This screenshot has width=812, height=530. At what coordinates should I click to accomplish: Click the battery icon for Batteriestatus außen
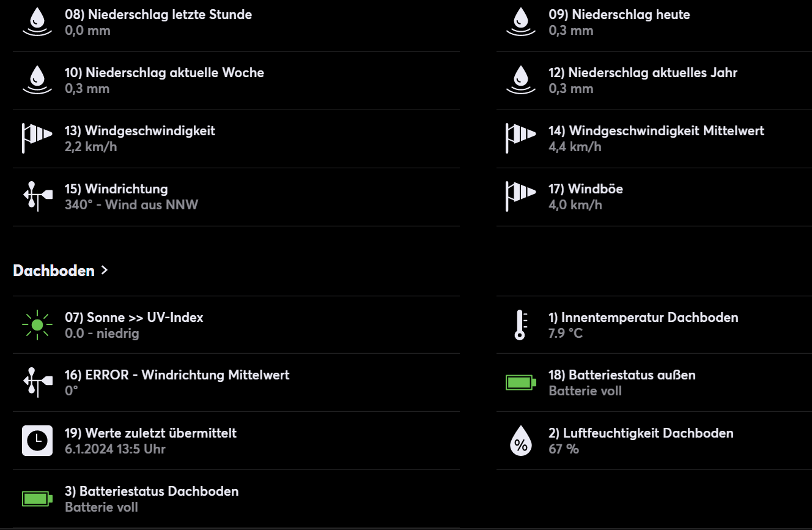point(520,383)
